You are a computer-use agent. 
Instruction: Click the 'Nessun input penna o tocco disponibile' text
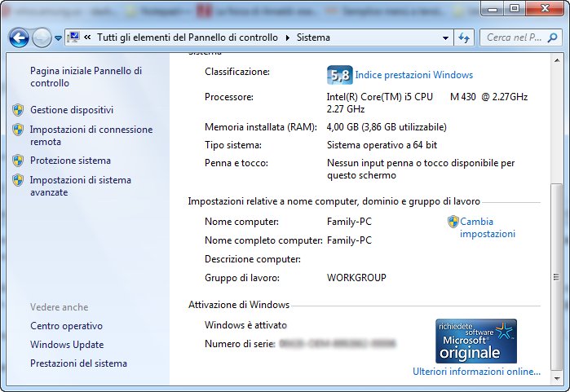pyautogui.click(x=421, y=169)
